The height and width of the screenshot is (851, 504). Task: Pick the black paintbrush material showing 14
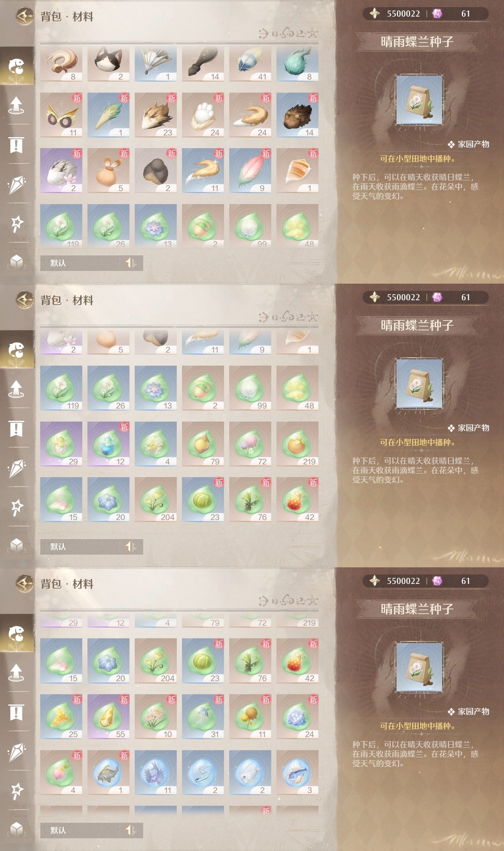click(x=203, y=63)
